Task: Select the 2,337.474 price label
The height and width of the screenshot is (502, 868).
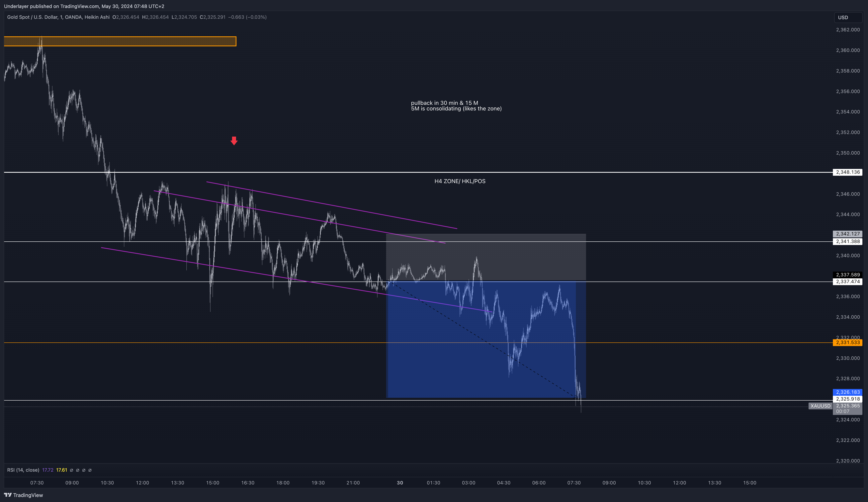Action: pos(848,282)
